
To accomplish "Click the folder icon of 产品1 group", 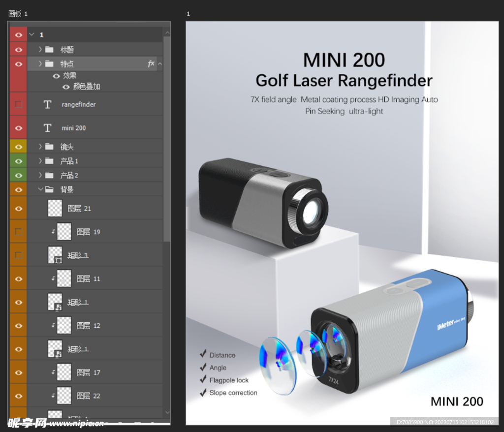I will pos(49,161).
